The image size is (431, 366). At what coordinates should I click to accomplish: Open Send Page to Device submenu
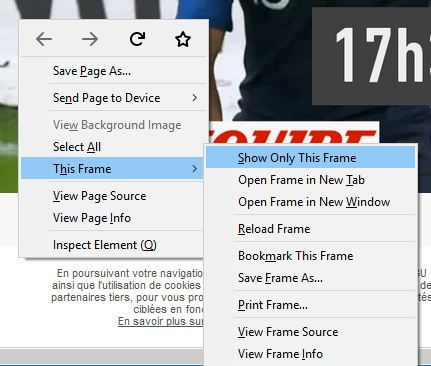pos(113,98)
